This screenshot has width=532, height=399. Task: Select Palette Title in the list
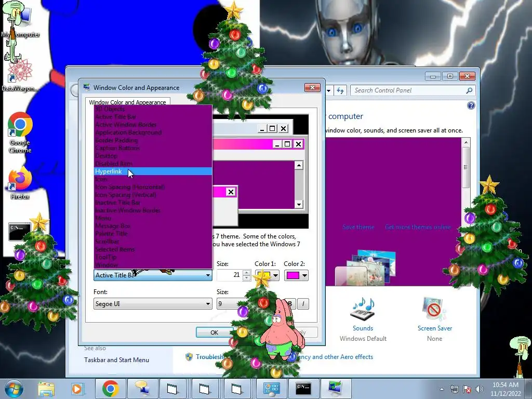(x=153, y=234)
